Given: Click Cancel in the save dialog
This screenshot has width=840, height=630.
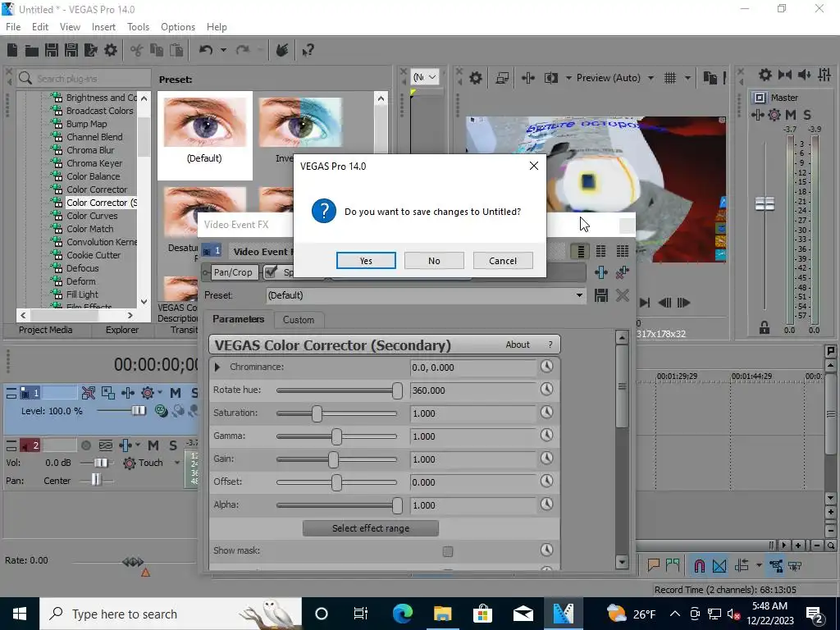Looking at the screenshot, I should (x=503, y=260).
